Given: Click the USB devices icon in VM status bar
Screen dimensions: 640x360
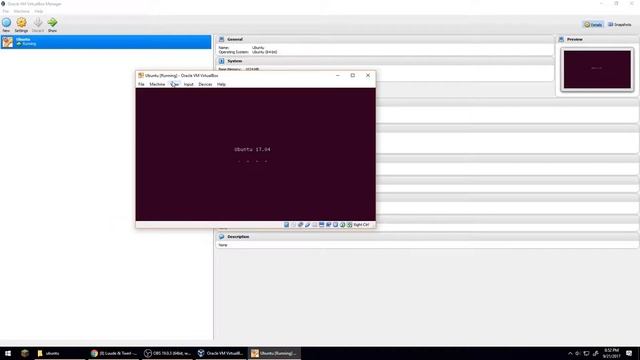Looking at the screenshot, I should click(x=307, y=225).
